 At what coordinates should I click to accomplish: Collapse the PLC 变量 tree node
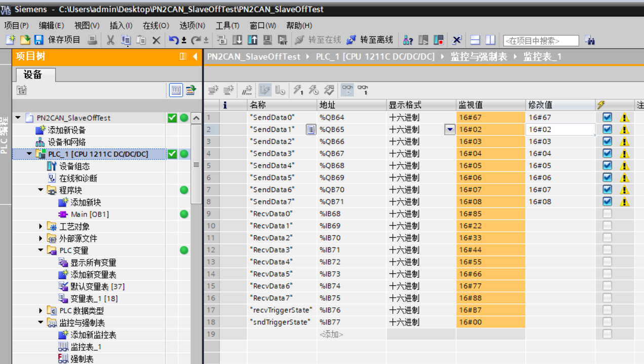(41, 250)
